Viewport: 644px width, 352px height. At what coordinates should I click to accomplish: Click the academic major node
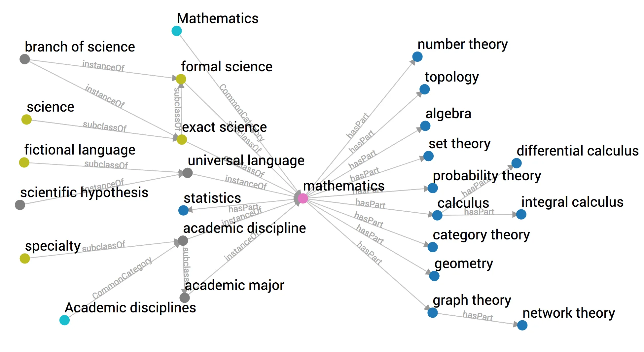tap(185, 298)
